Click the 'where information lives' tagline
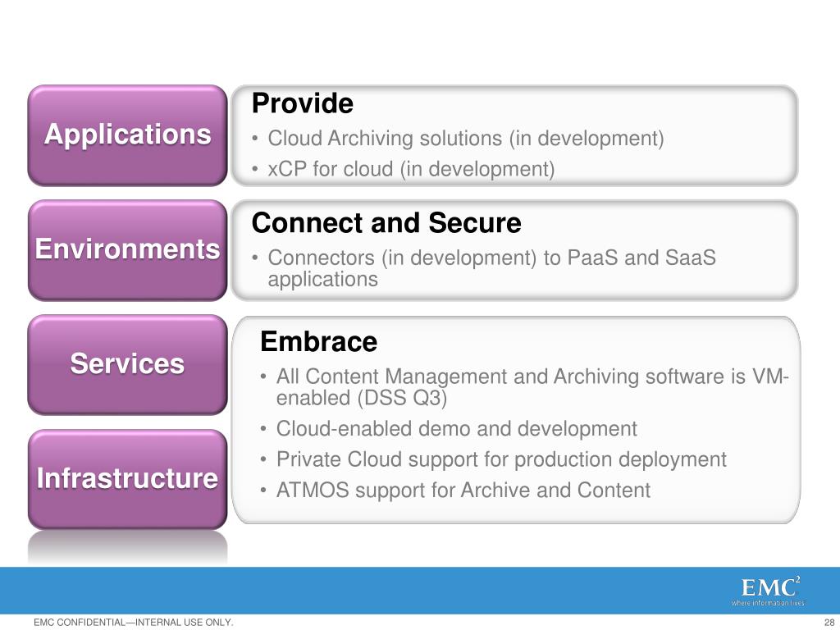The width and height of the screenshot is (840, 630). [768, 603]
